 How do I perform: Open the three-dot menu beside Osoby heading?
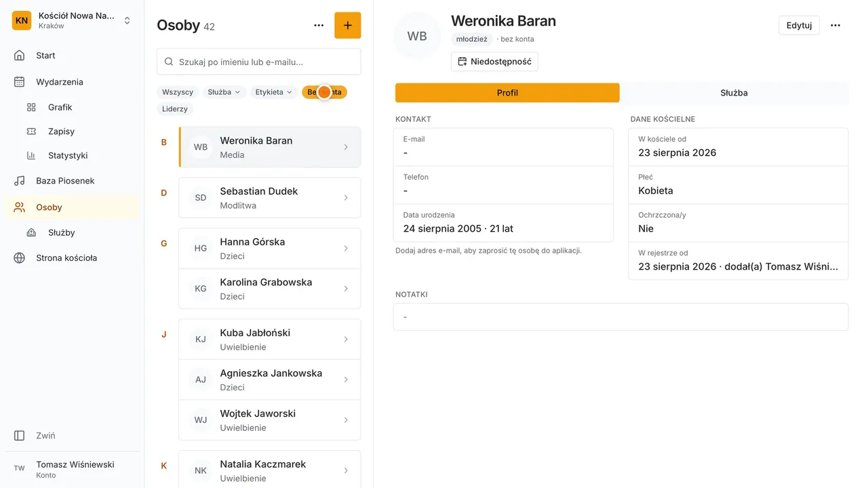(319, 26)
